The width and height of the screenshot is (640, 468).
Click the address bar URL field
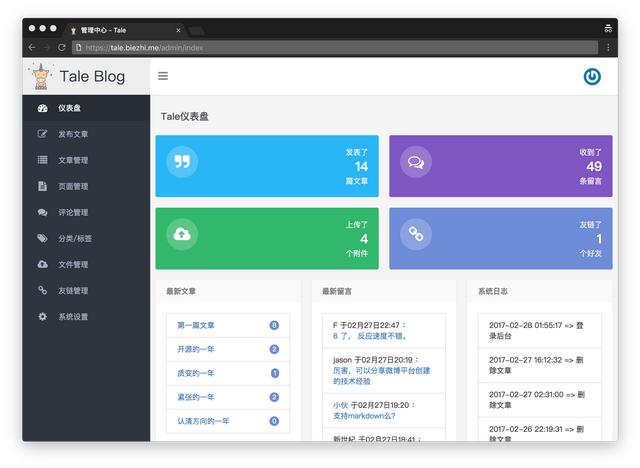335,47
